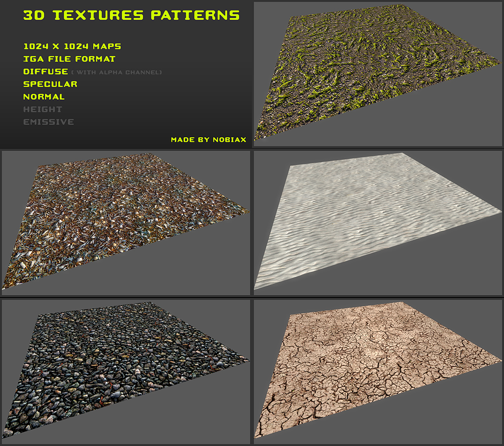This screenshot has height=446, width=504.
Task: Choose the rippled white sand texture preview
Action: point(378,223)
